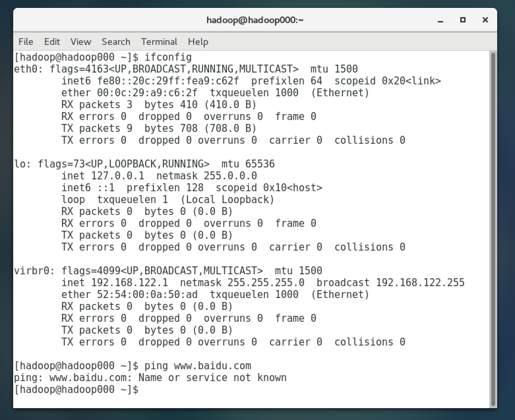Click the RX packets 3 bytes 410 line
The image size is (515, 420).
(x=159, y=105)
